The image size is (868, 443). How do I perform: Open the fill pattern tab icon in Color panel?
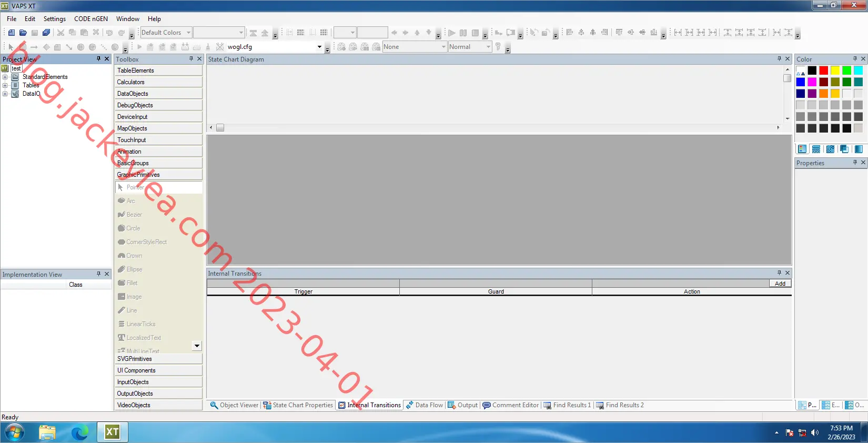(830, 149)
